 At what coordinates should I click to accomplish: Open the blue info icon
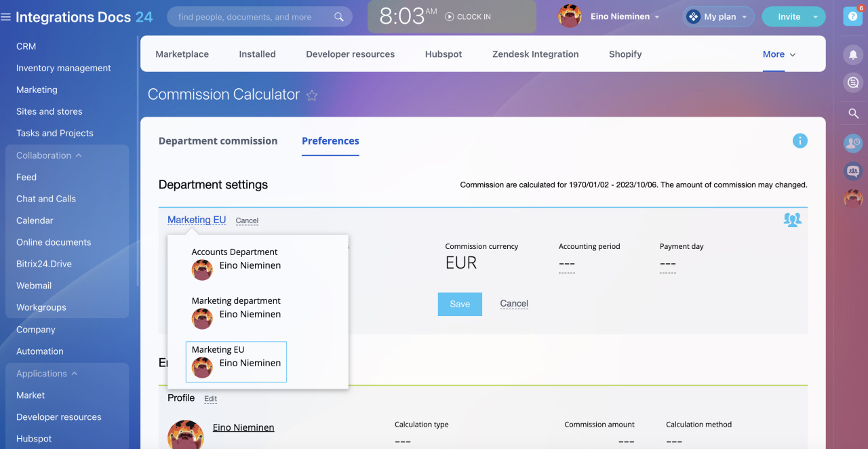coord(800,141)
